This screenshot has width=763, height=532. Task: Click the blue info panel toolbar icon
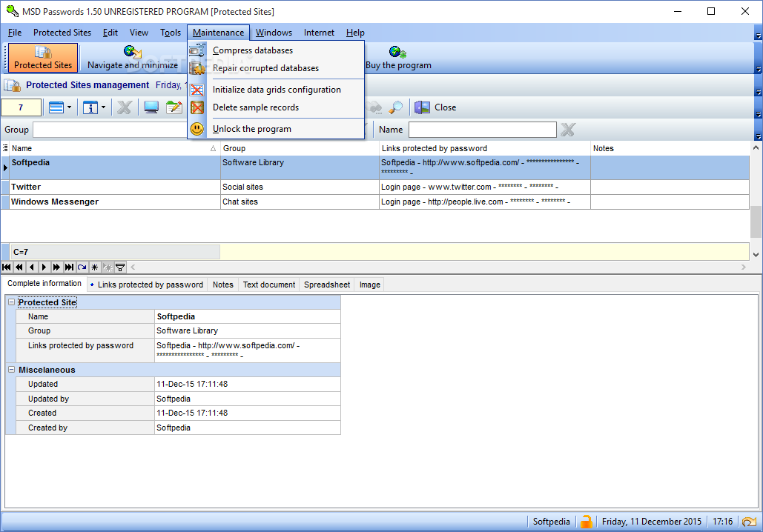(x=90, y=107)
